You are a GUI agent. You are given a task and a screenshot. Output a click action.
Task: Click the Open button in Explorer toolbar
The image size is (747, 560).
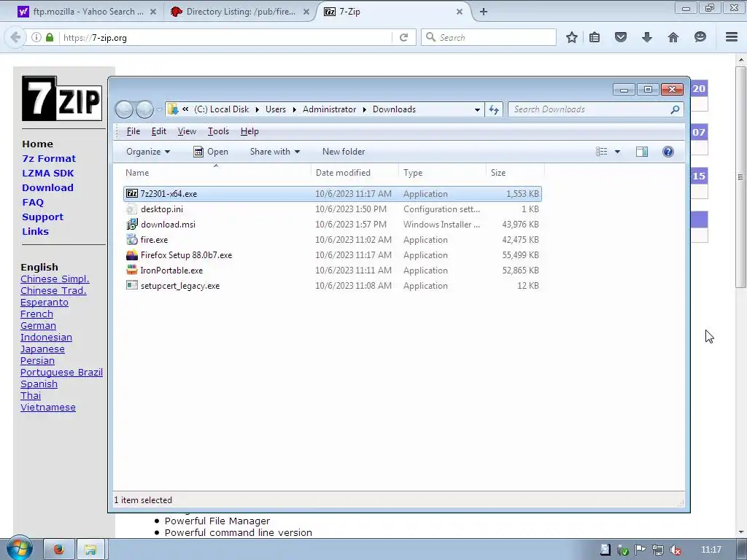pos(211,152)
